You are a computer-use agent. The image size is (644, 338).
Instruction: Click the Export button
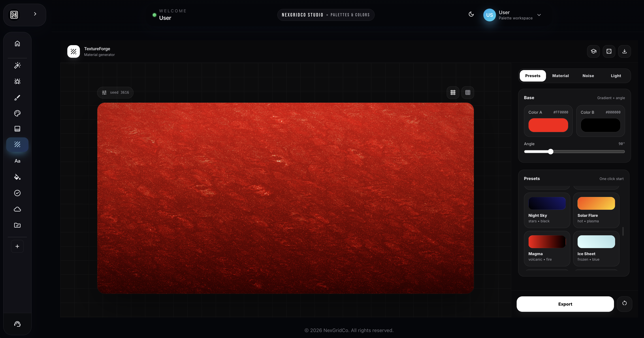coord(565,304)
